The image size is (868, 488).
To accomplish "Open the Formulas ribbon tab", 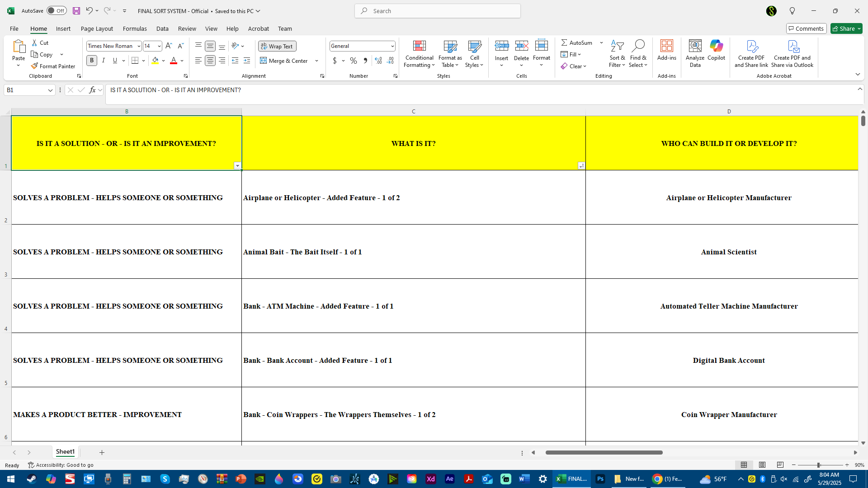I will [x=135, y=28].
